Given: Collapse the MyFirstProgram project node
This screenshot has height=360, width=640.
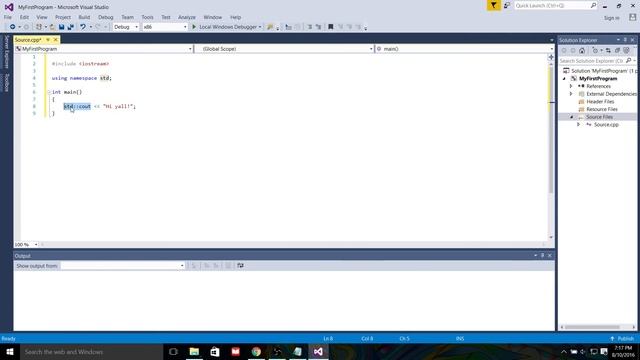Looking at the screenshot, I should [564, 79].
